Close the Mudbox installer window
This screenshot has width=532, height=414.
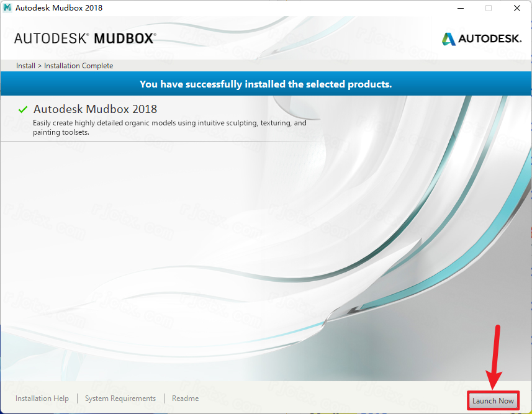coord(516,8)
